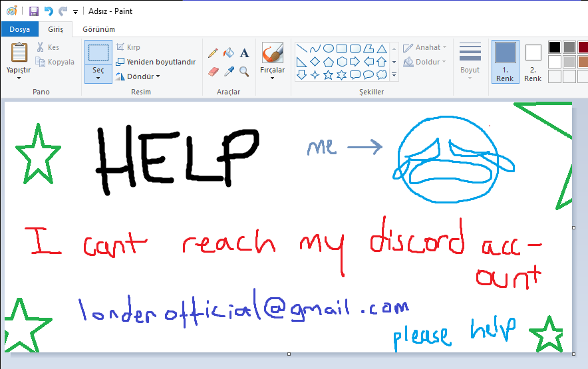The width and height of the screenshot is (588, 369).
Task: Open the Customize Quick Access Toolbar arrow
Action: 75,12
